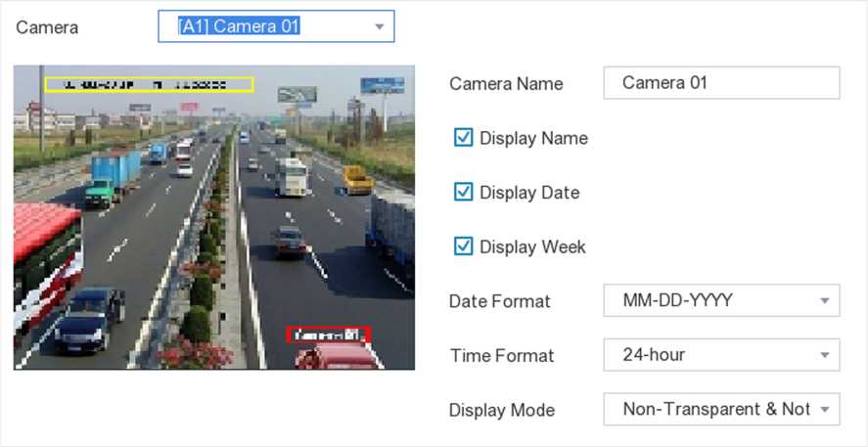Toggle the Display Date checkbox
The width and height of the screenshot is (868, 447).
click(x=464, y=193)
